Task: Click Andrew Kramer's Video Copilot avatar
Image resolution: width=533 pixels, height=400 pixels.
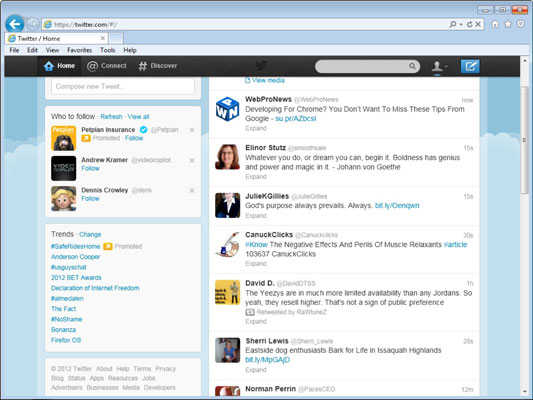Action: click(64, 168)
